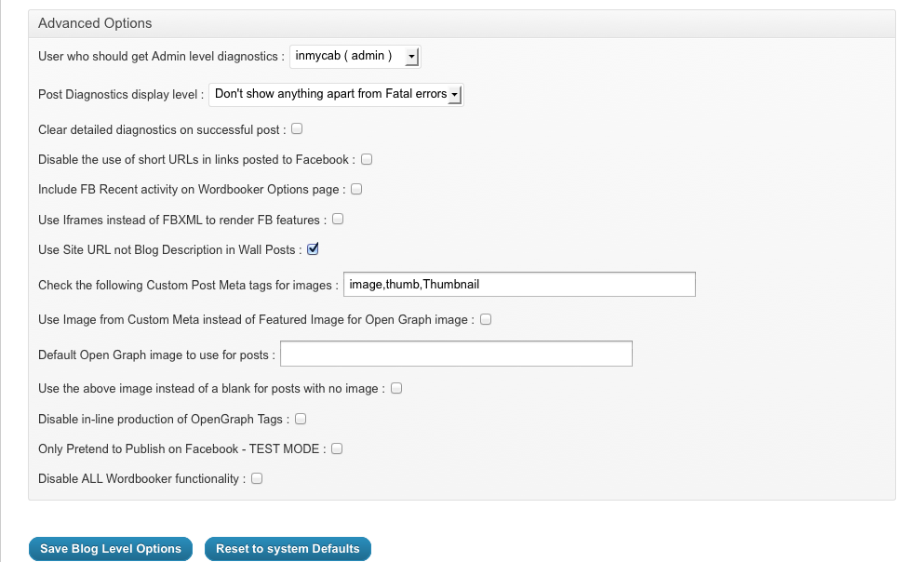
Task: Click the Advanced Options section header
Action: point(95,23)
